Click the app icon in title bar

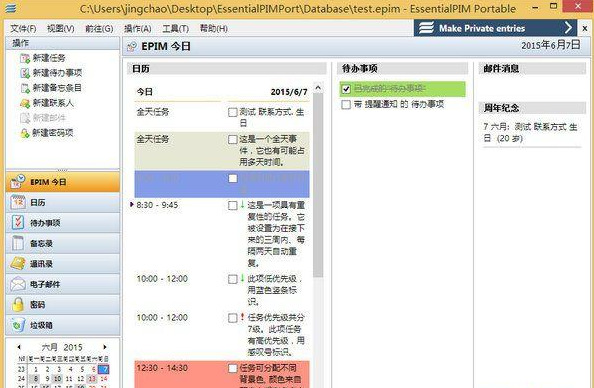[x=11, y=8]
